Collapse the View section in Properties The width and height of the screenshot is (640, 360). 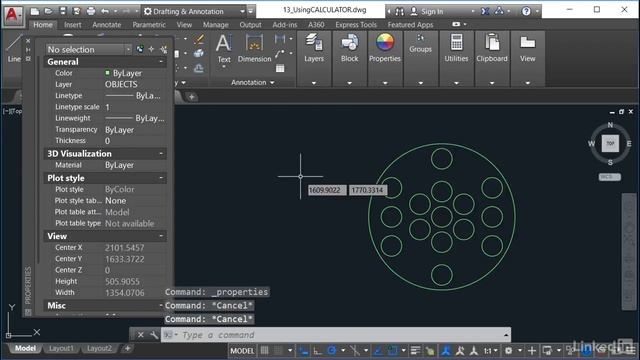click(161, 236)
